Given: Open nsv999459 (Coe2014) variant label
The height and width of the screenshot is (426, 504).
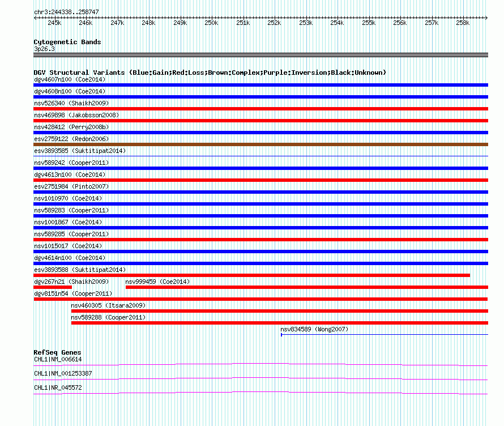Looking at the screenshot, I should click(157, 282).
